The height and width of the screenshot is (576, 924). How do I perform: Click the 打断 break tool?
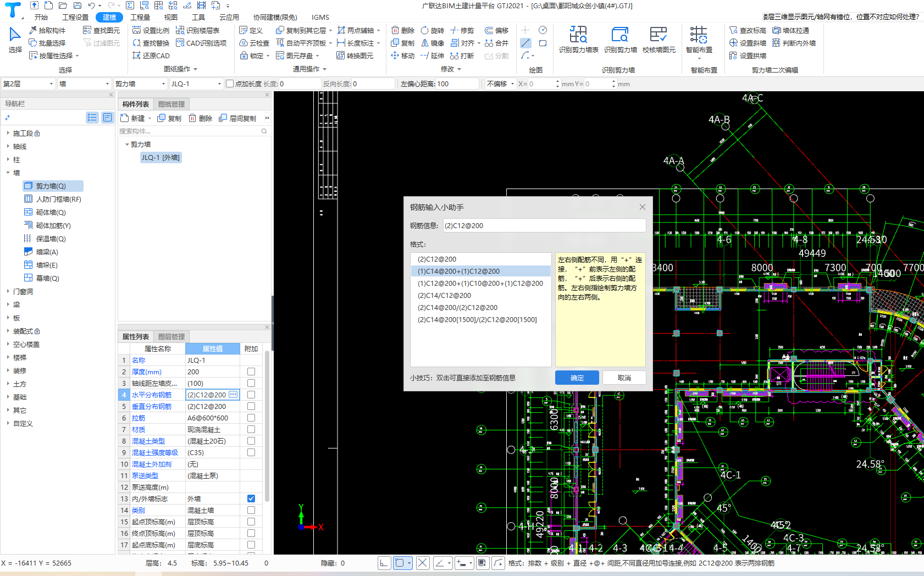point(462,56)
